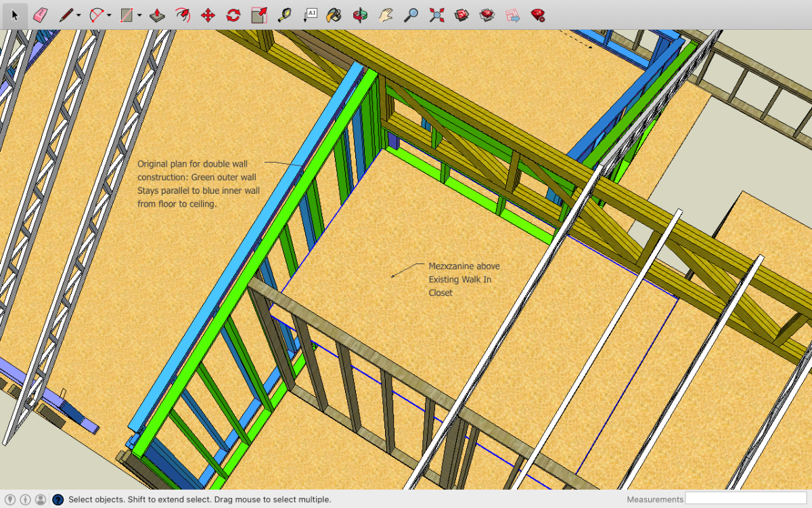This screenshot has width=812, height=508.
Task: Activate the Orbit tool
Action: [x=361, y=15]
